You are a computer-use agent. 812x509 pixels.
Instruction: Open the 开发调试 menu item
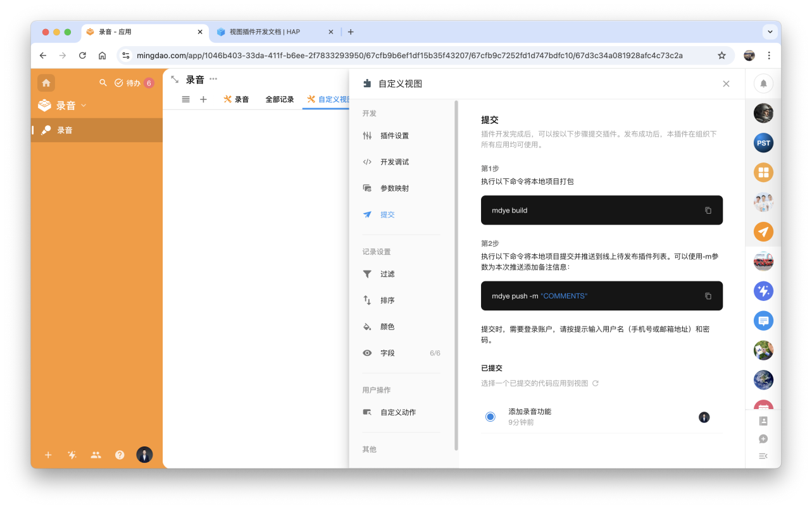[x=394, y=162]
